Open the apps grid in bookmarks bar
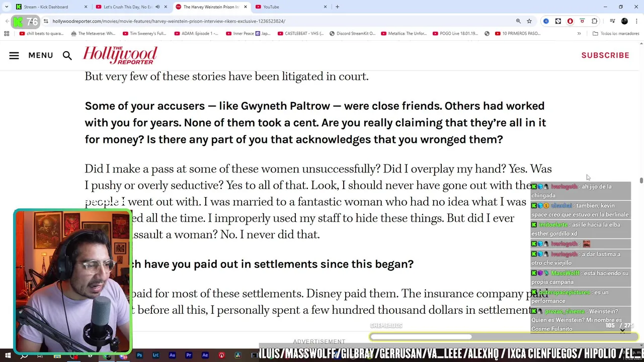 pyautogui.click(x=7, y=33)
